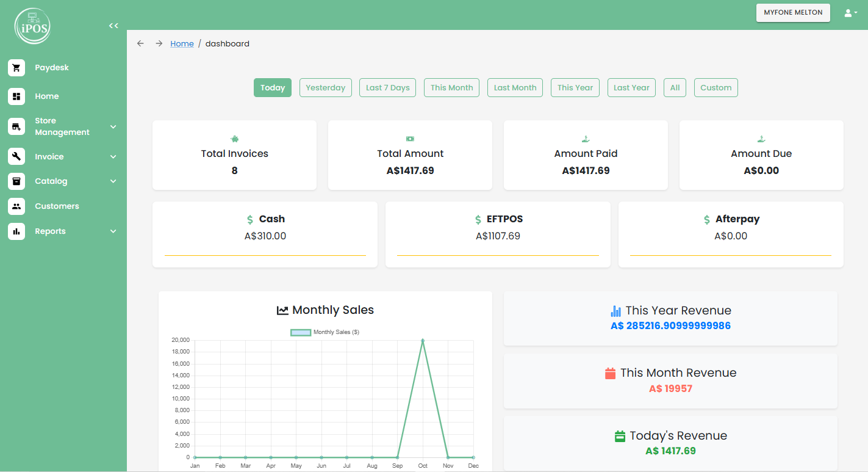
Task: Choose the Custom date range filter
Action: [716, 87]
